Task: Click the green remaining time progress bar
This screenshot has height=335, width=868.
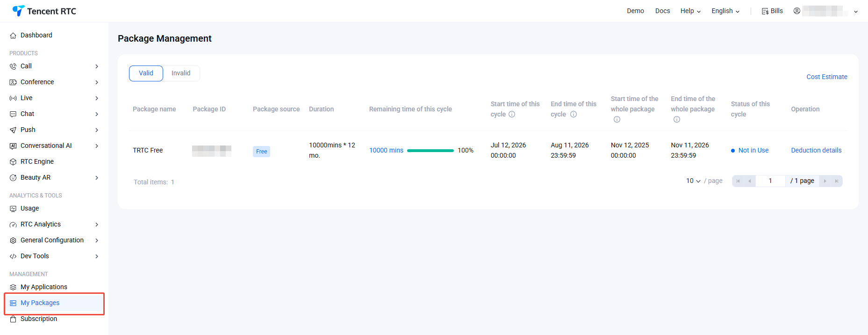Action: (430, 151)
